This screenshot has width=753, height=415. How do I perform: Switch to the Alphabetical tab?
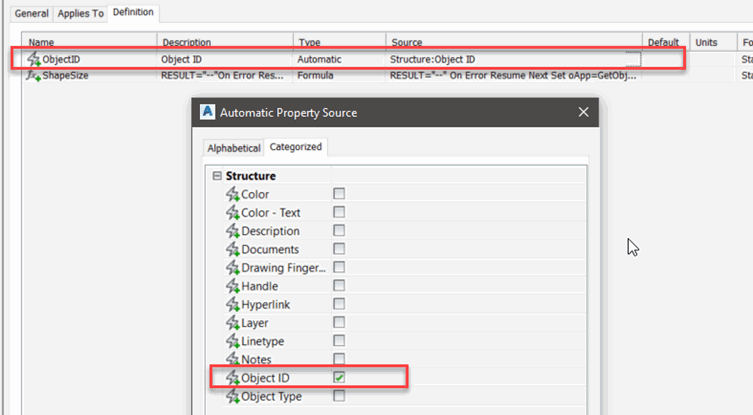pyautogui.click(x=233, y=147)
